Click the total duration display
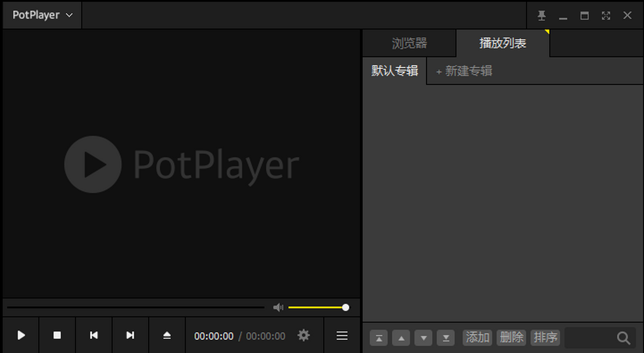The width and height of the screenshot is (644, 353). (266, 336)
